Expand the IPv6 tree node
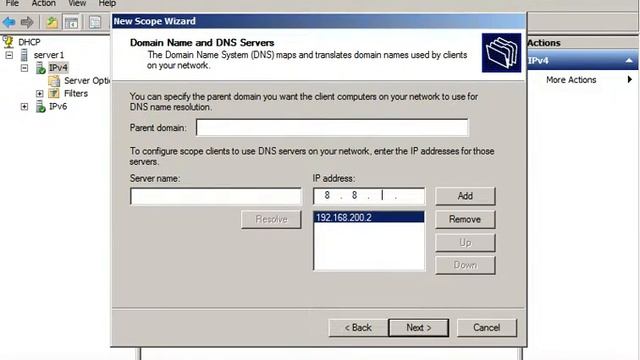640x360 pixels. (24, 107)
